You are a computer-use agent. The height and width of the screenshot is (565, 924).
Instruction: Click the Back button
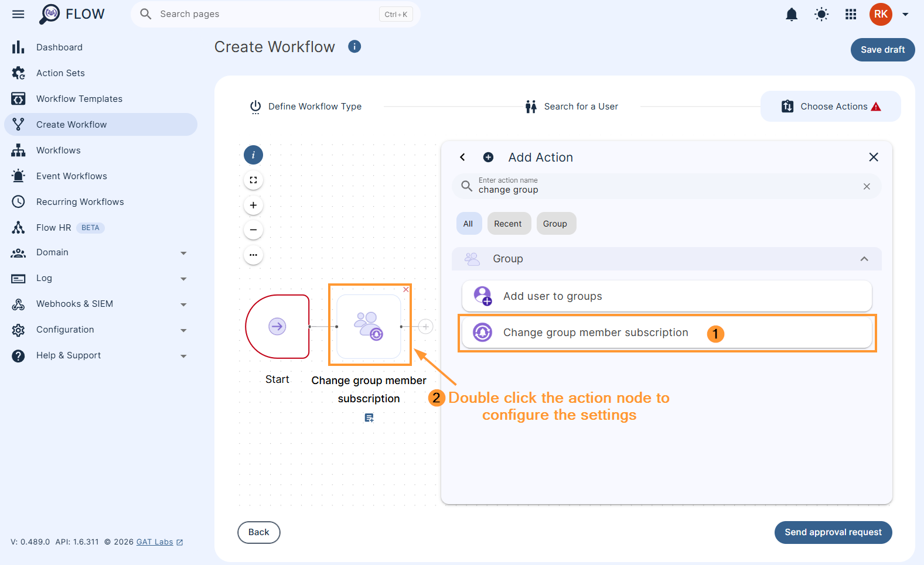point(259,532)
